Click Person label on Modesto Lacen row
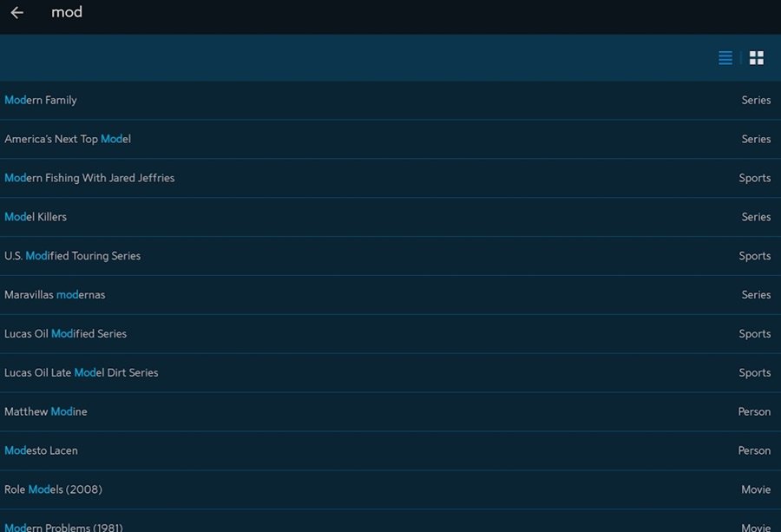This screenshot has width=781, height=532. pyautogui.click(x=754, y=450)
